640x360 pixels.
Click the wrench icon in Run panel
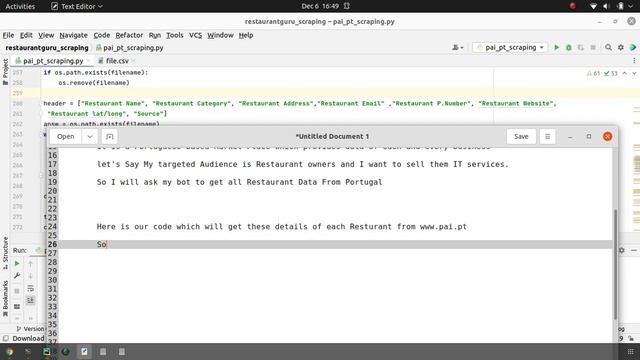pos(17,276)
